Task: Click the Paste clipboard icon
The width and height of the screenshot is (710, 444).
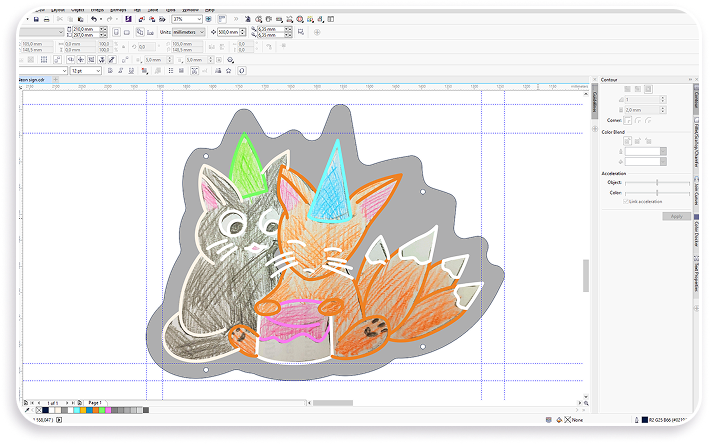Action: point(81,19)
